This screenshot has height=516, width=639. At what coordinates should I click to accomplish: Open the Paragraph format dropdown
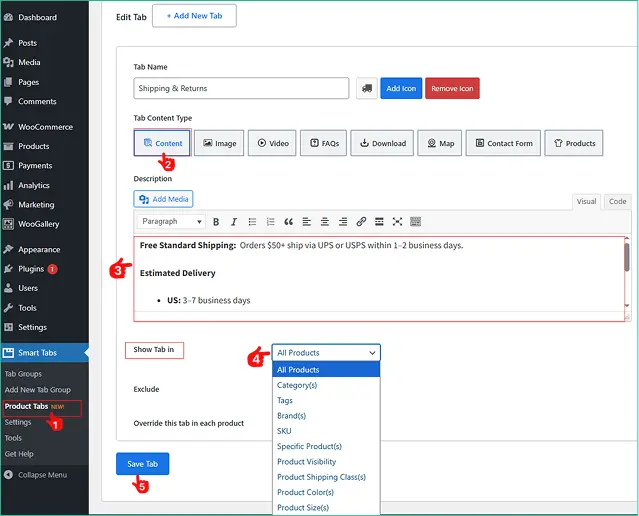pyautogui.click(x=170, y=222)
